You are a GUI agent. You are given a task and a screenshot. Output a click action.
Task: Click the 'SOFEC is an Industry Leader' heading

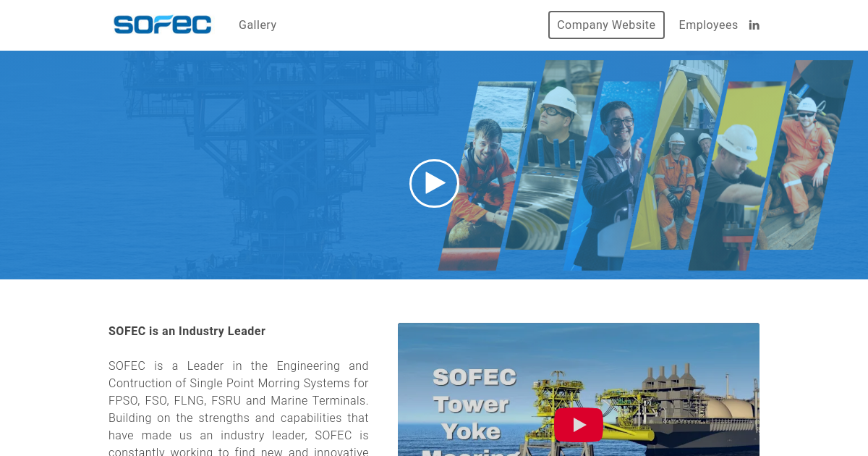click(x=187, y=332)
